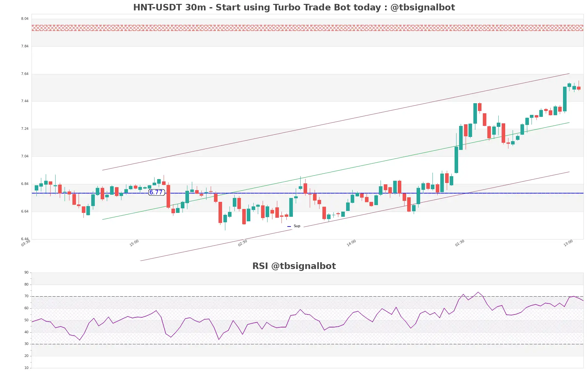This screenshot has height=392, width=588.
Task: Click the HNT-USDT 30m chart title
Action: tap(294, 7)
